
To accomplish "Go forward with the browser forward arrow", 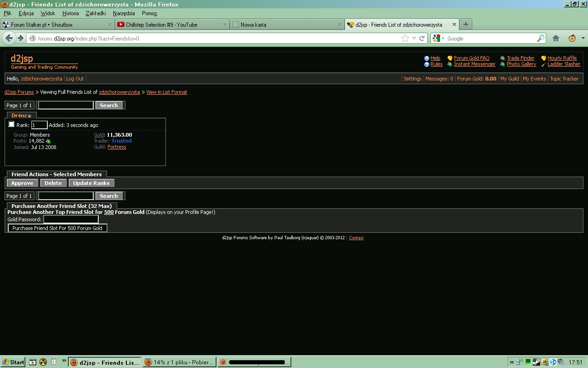I will point(20,38).
